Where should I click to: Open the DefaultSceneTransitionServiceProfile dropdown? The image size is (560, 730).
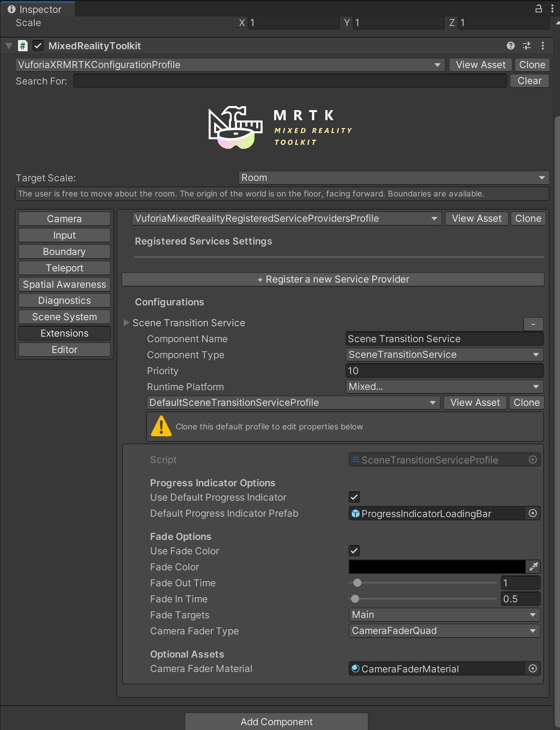pos(293,403)
